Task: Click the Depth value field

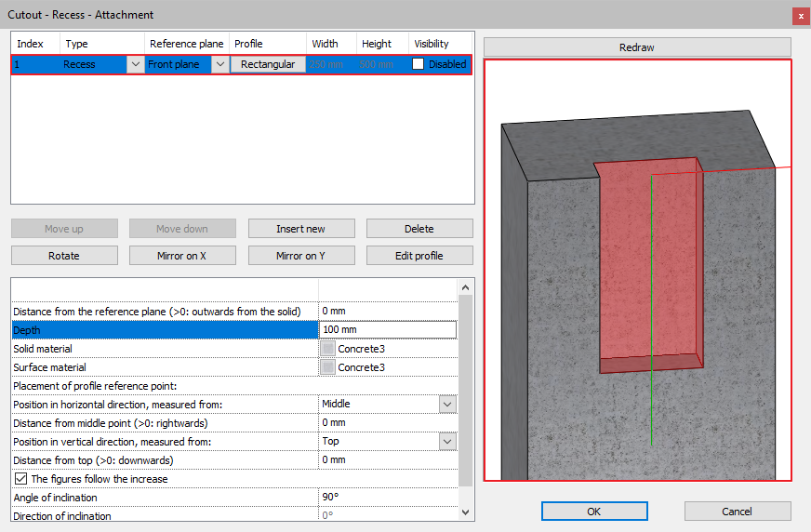Action: point(387,330)
